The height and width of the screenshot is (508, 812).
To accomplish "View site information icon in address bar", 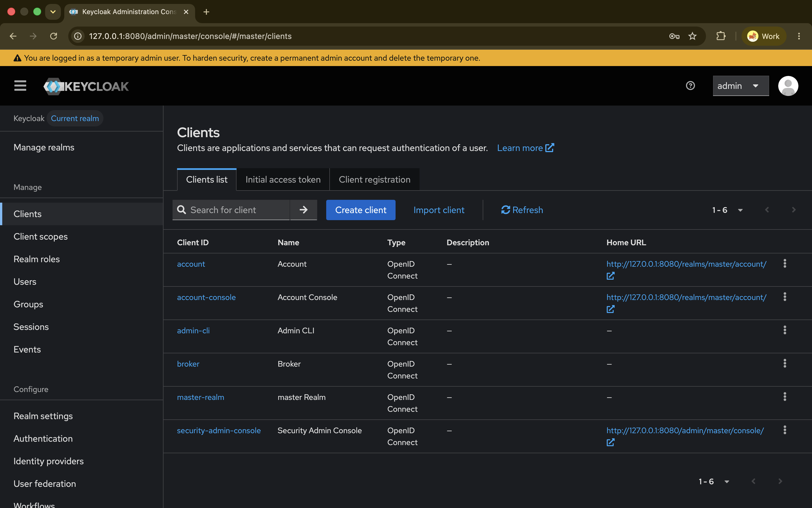I will click(78, 36).
